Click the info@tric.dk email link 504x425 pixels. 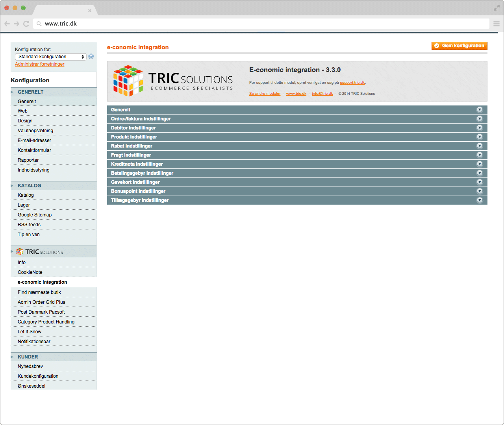coord(322,94)
